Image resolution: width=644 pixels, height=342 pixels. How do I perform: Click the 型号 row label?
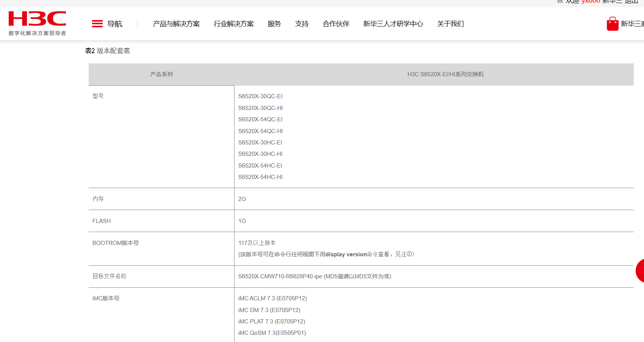pos(98,96)
